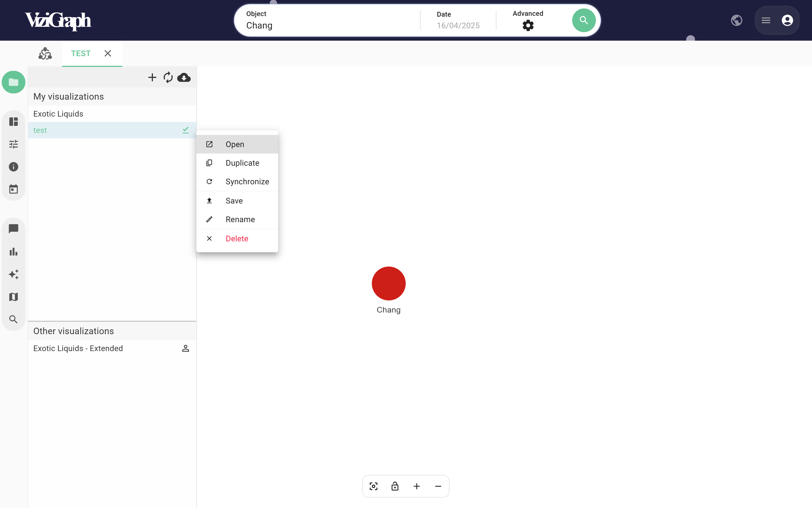This screenshot has height=508, width=812.
Task: Open the date picker field
Action: pos(457,25)
